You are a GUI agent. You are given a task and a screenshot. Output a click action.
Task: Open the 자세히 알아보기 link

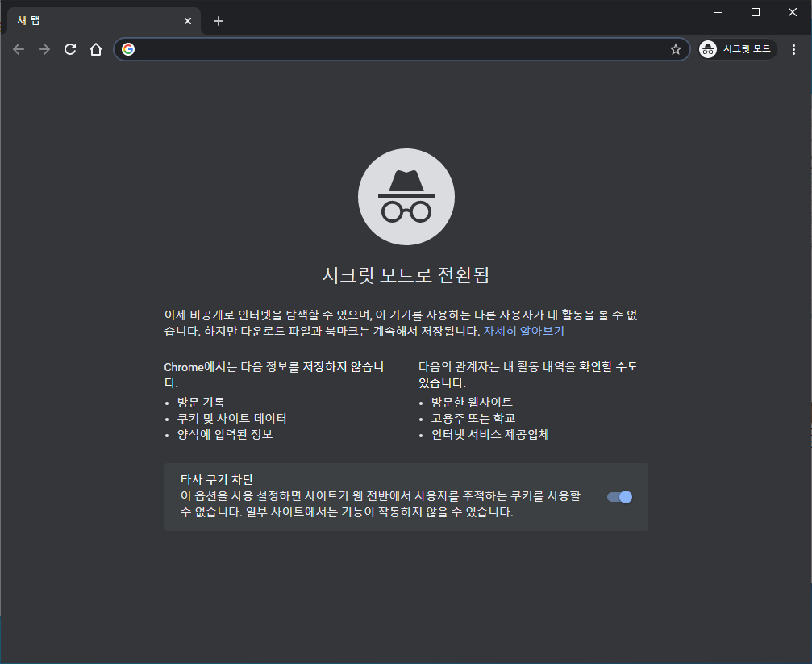point(523,332)
